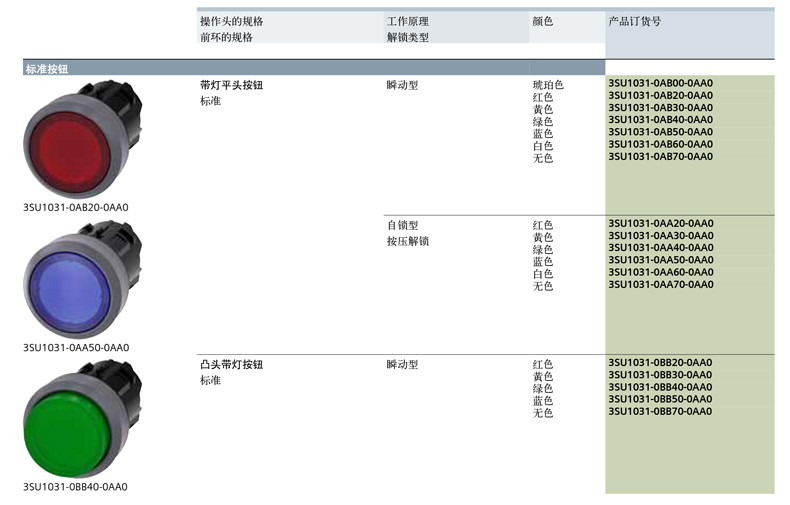Select order number 3SU1031-0AB70-0AA0
This screenshot has height=505, width=790.
(660, 156)
